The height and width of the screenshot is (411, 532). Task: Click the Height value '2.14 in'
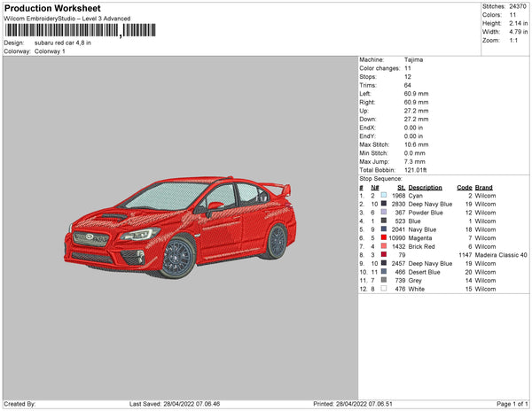click(x=519, y=23)
